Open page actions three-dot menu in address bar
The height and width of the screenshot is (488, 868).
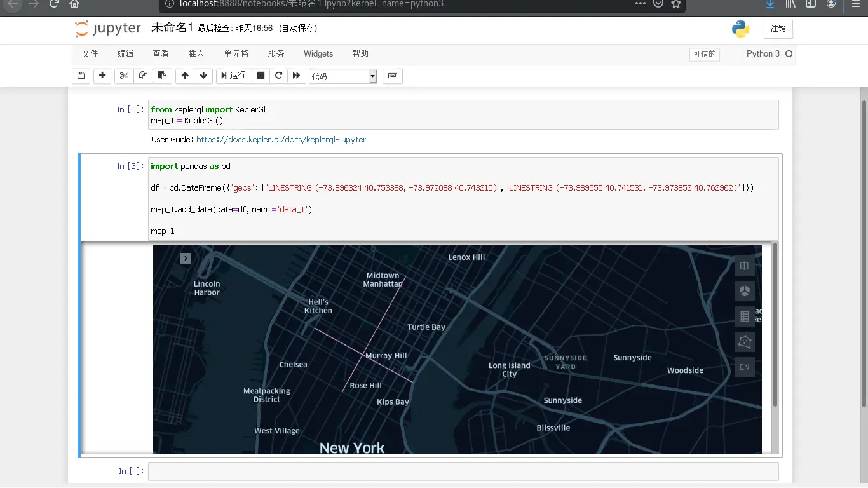(x=641, y=4)
